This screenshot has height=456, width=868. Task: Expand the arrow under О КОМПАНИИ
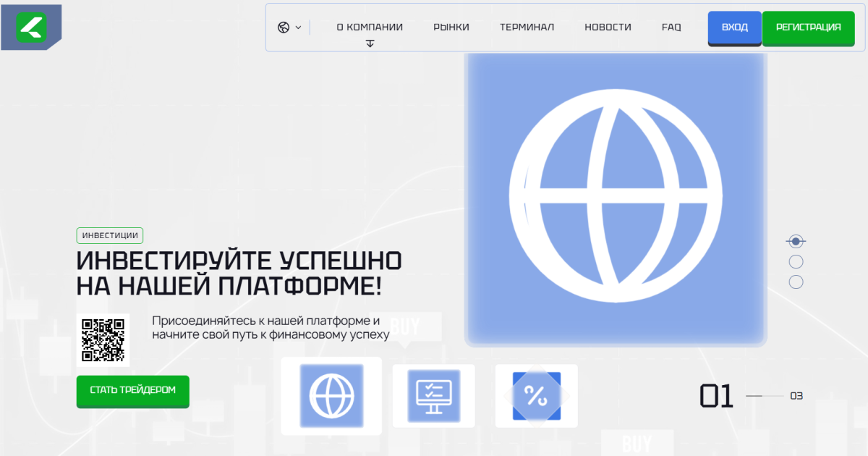click(x=370, y=43)
